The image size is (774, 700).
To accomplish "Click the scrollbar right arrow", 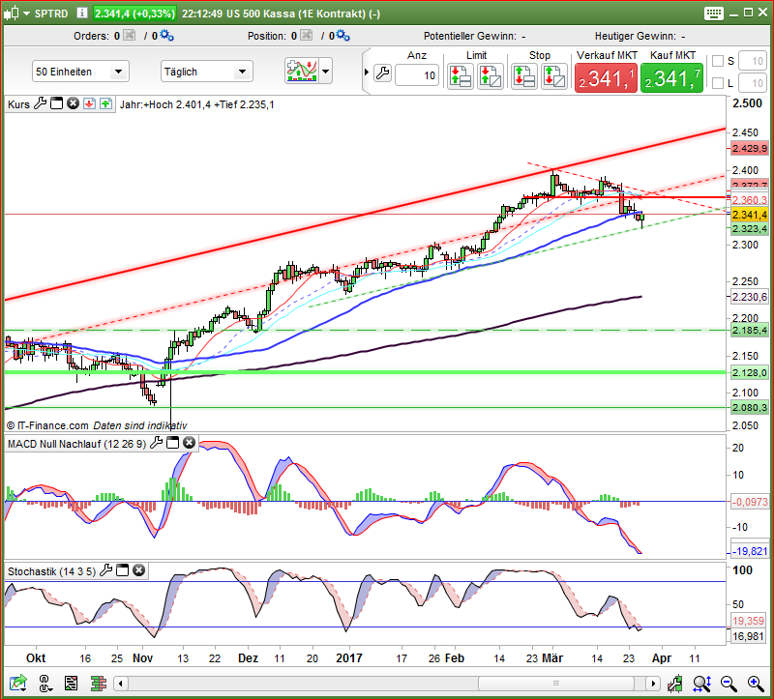I will pos(653,684).
